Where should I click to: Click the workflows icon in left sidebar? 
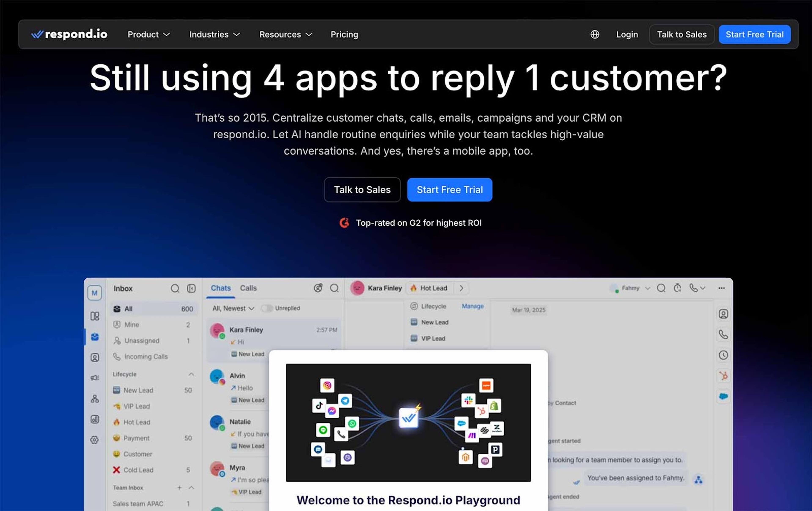click(x=95, y=398)
